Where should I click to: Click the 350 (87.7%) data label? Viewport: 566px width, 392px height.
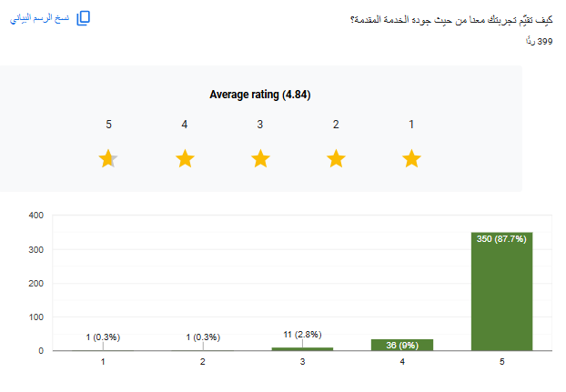pyautogui.click(x=501, y=238)
